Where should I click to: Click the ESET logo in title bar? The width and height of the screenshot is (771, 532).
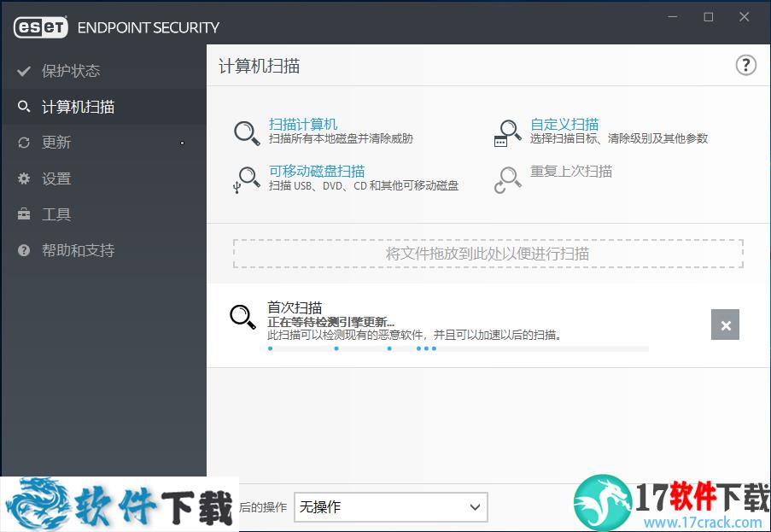[40, 27]
